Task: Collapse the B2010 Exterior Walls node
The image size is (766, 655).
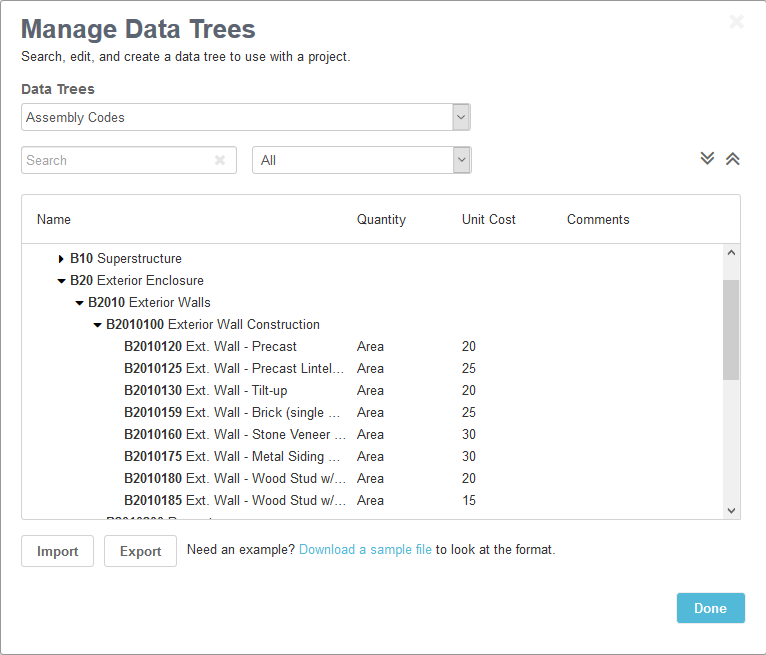Action: (x=79, y=303)
